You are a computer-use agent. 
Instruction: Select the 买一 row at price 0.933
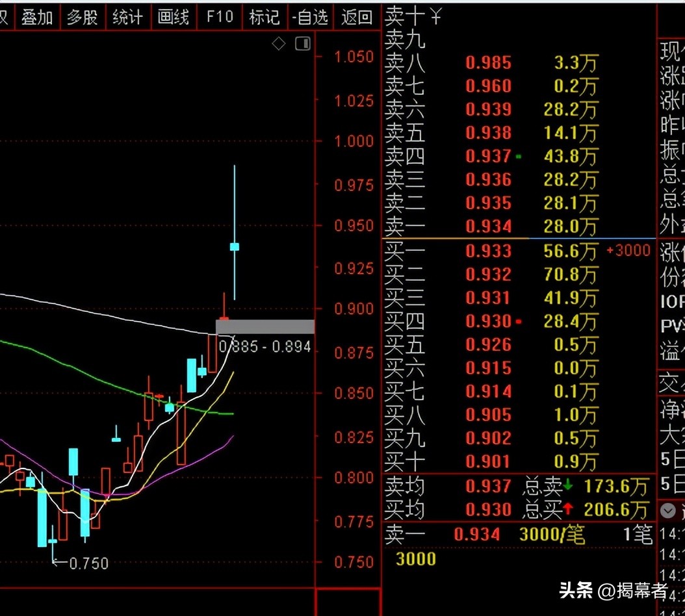(491, 251)
